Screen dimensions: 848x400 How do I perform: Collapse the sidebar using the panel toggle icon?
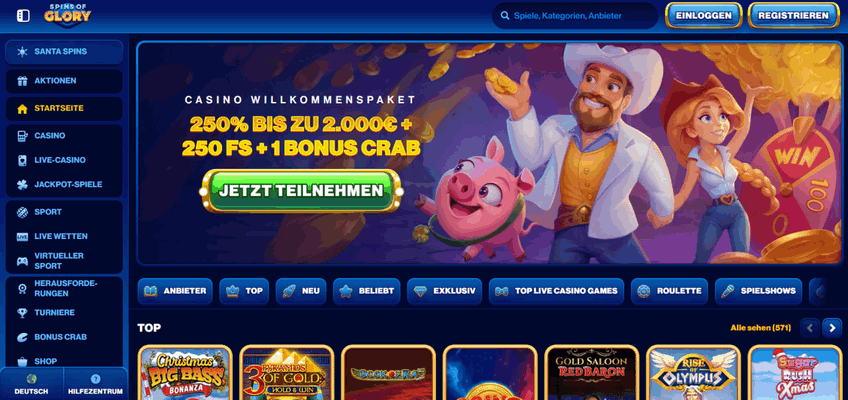point(23,16)
